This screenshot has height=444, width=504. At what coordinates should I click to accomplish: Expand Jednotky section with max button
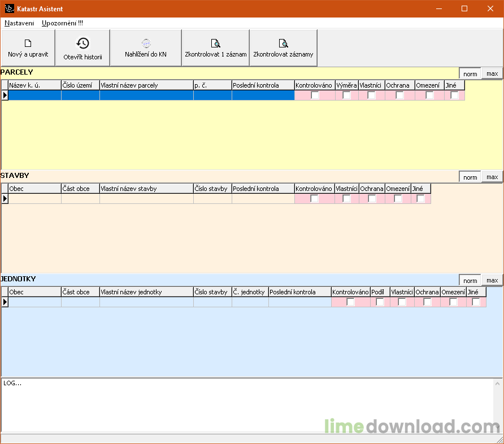[492, 281]
